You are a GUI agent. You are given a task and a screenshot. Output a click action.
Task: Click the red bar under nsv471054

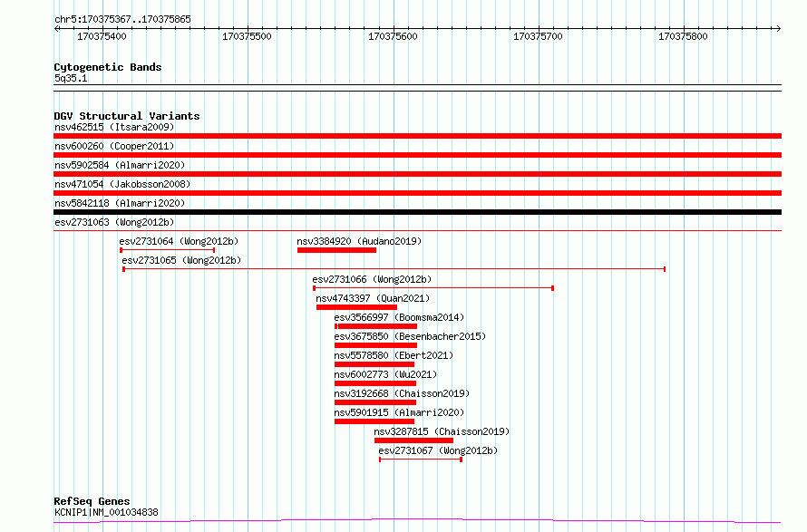pos(417,193)
